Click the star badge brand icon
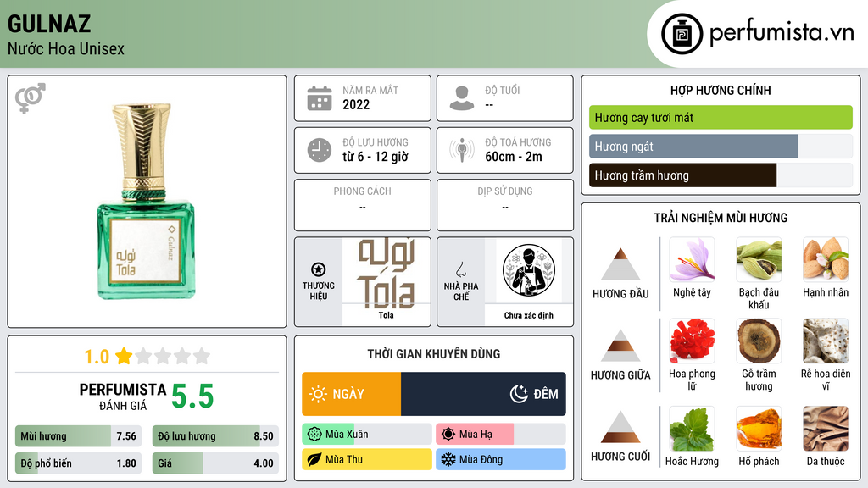 click(319, 269)
